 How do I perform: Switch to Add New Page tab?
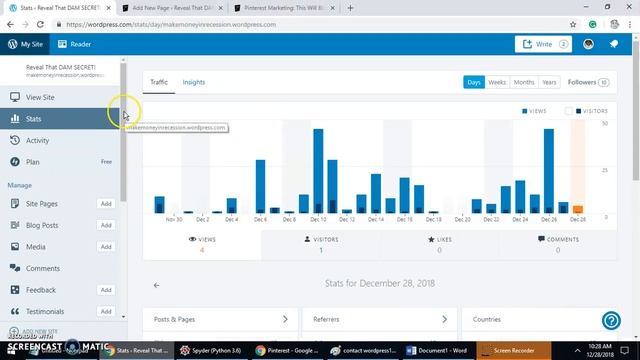tap(171, 8)
